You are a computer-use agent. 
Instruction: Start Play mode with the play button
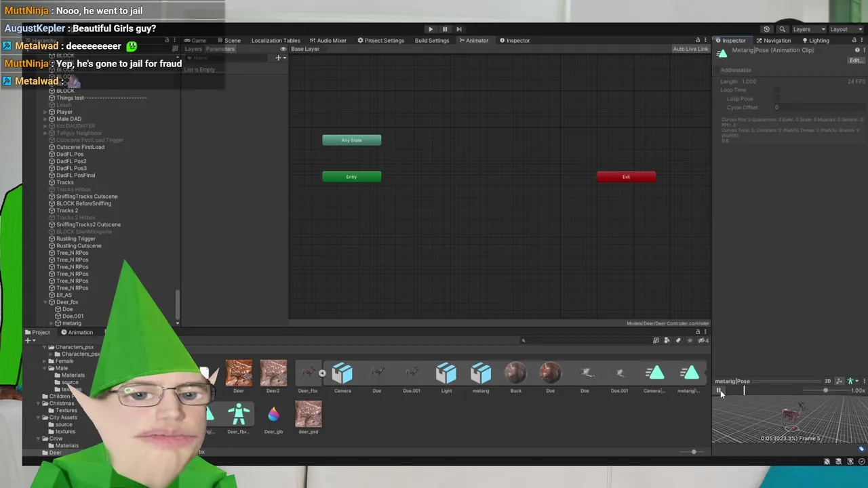[x=431, y=29]
